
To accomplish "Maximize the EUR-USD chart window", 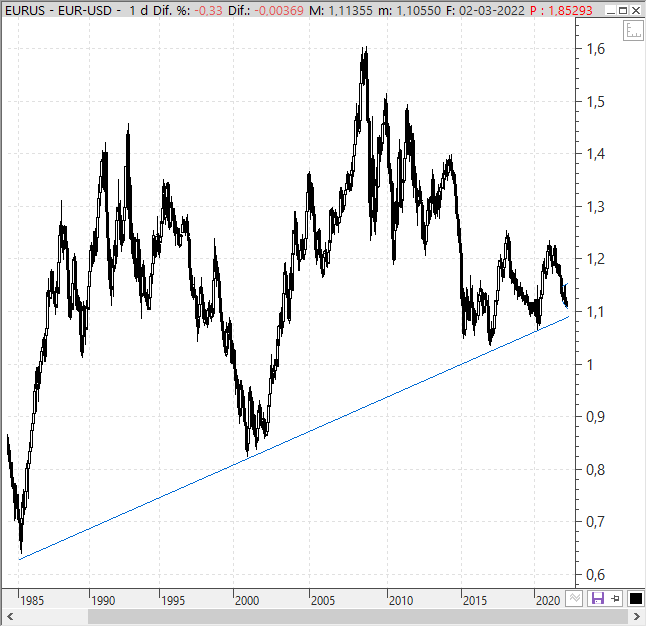I will pyautogui.click(x=623, y=10).
